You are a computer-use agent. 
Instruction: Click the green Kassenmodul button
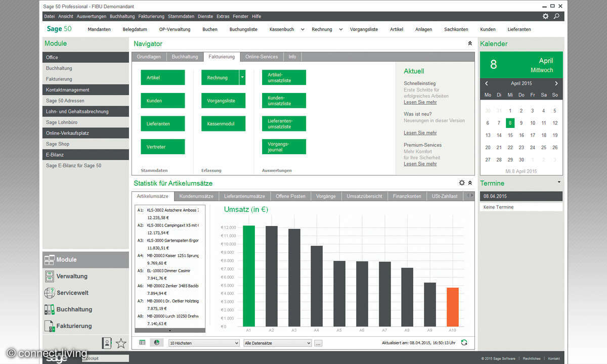click(x=223, y=123)
